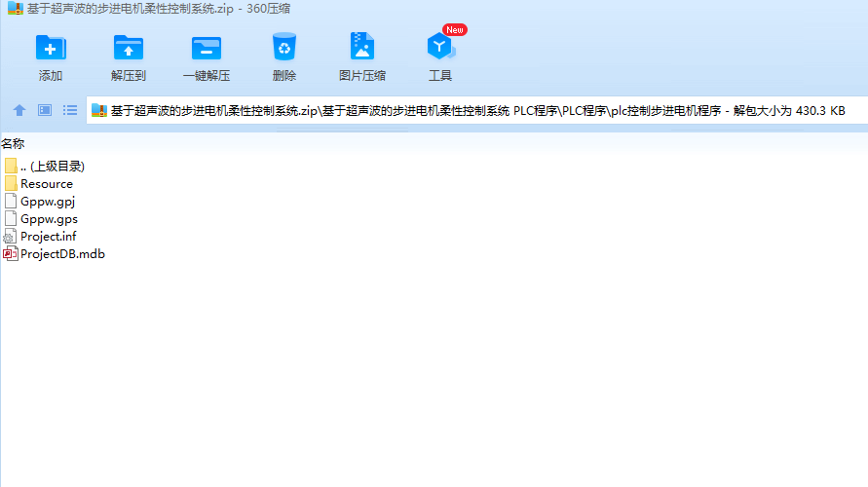The width and height of the screenshot is (868, 487).
Task: Click the 添加 (Add) toolbar icon
Action: pyautogui.click(x=51, y=48)
